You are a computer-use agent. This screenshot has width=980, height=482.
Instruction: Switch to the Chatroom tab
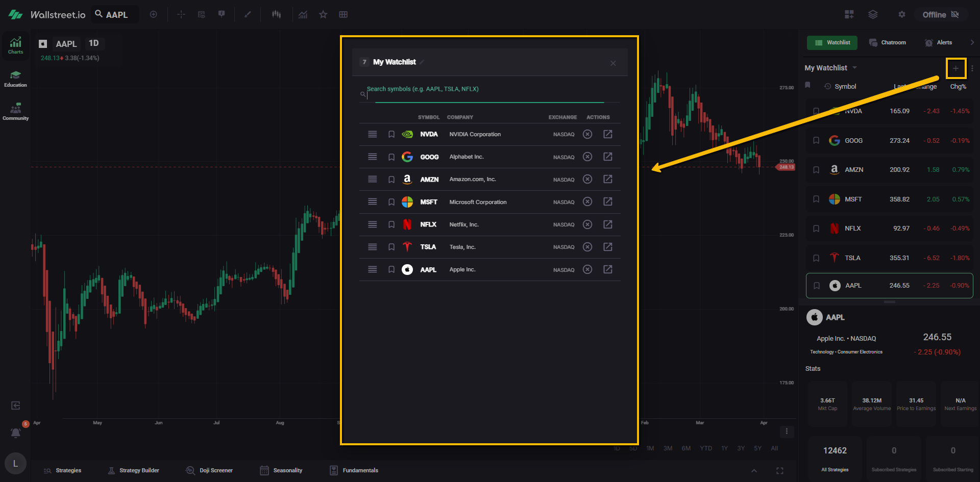coord(888,43)
